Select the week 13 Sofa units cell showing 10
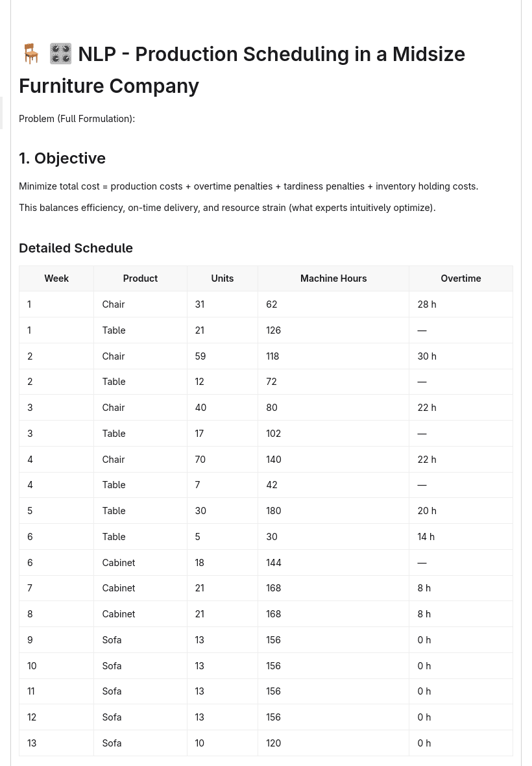 pyautogui.click(x=223, y=743)
